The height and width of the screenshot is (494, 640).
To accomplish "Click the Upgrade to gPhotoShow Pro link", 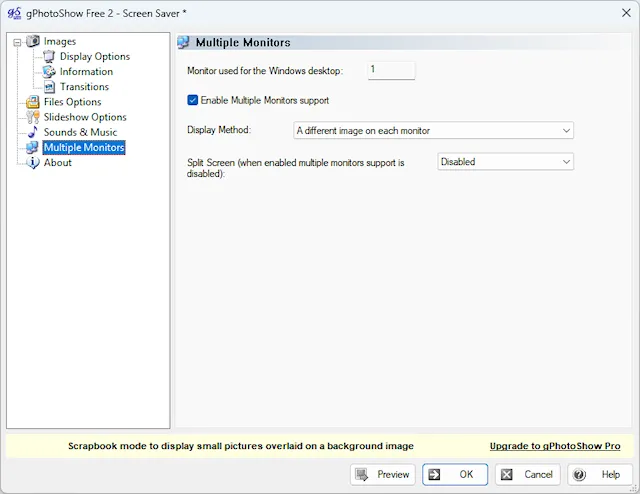I will [x=555, y=446].
